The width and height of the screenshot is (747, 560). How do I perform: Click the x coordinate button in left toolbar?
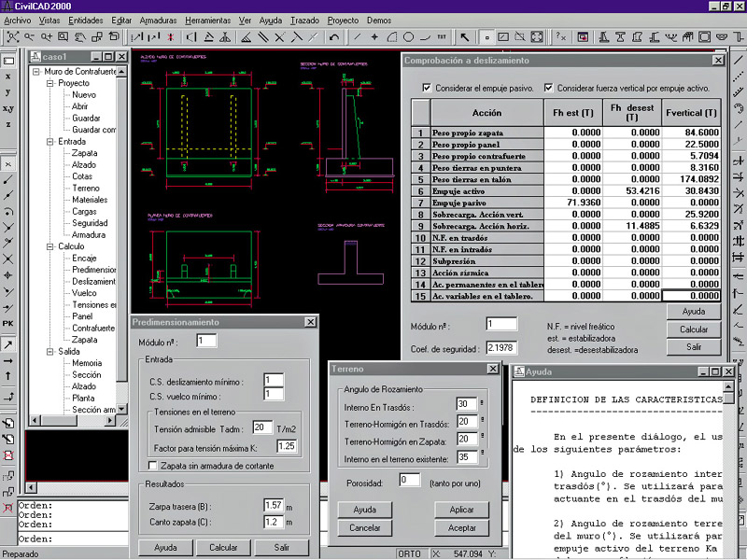coord(8,77)
